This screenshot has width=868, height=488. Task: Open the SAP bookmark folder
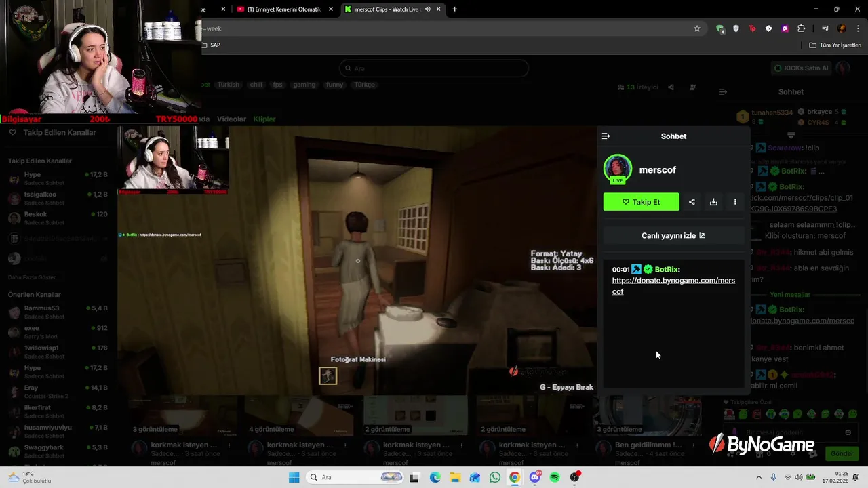point(210,45)
